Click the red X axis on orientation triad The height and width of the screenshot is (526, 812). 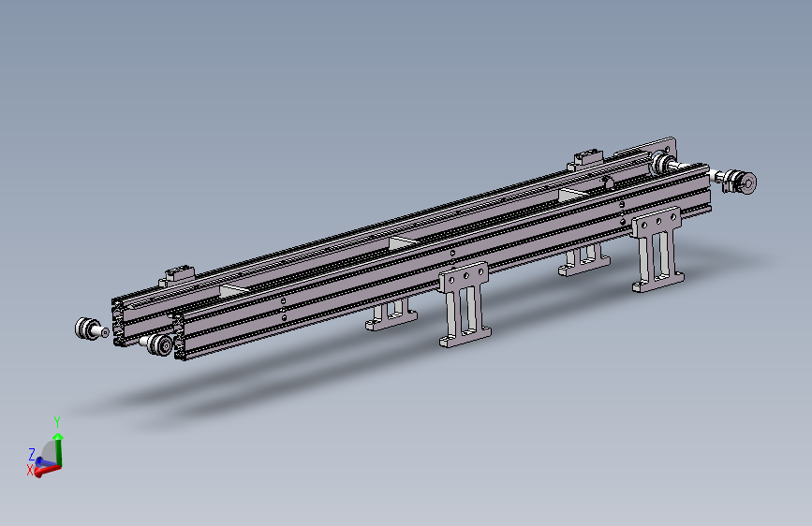click(49, 471)
